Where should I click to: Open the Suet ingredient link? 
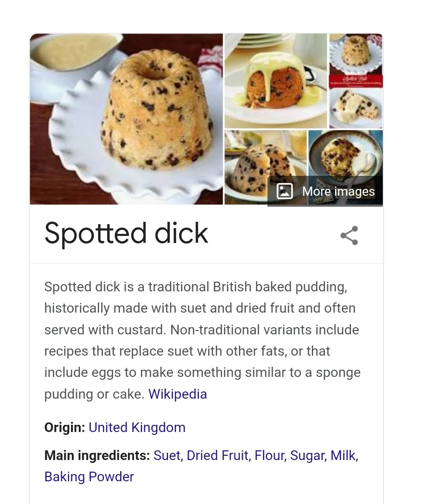167,455
